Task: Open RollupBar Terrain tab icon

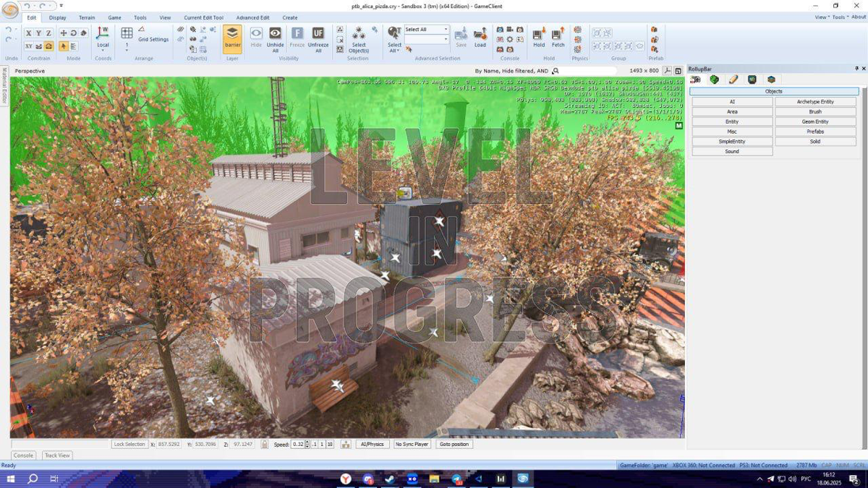Action: [715, 80]
